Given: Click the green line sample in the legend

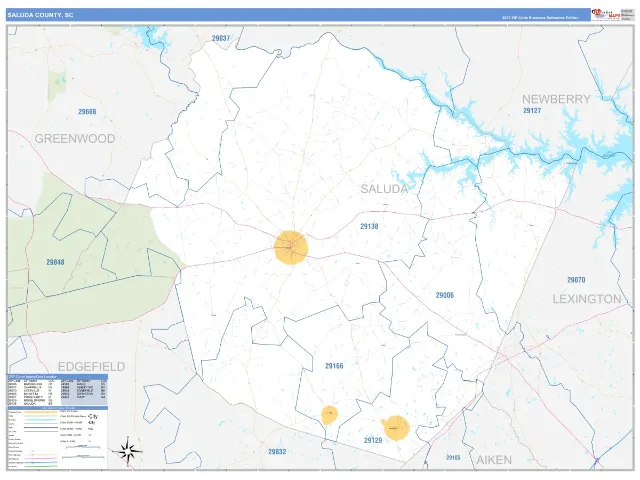Looking at the screenshot, I should point(41,467).
